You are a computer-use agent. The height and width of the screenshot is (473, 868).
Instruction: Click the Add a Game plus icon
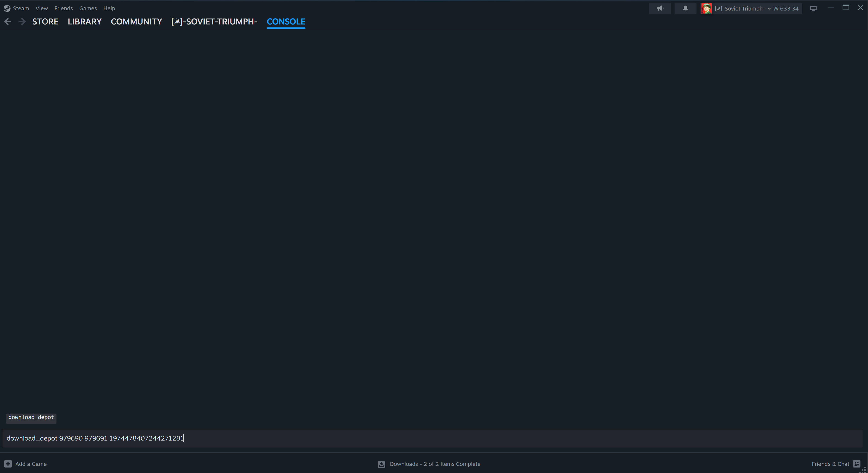click(8, 464)
